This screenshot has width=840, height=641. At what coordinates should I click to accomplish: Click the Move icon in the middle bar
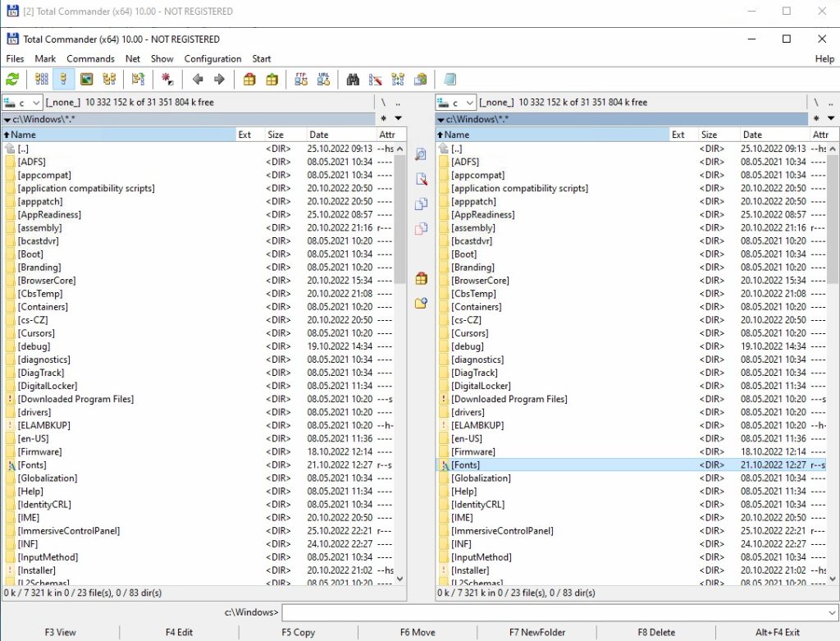[x=421, y=228]
